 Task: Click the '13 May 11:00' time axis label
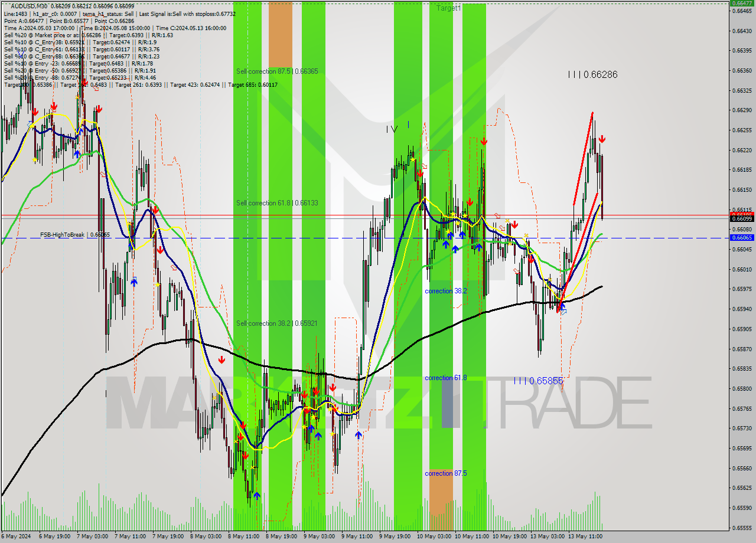click(x=586, y=537)
